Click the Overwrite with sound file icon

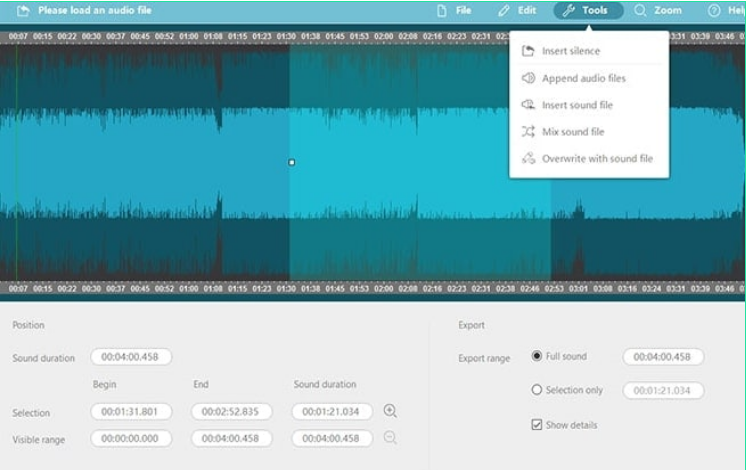click(529, 159)
